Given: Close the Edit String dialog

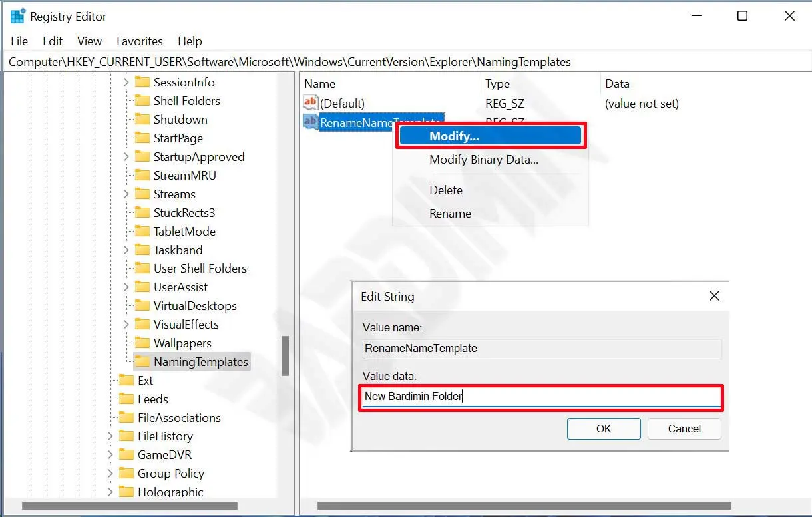Looking at the screenshot, I should coord(714,296).
